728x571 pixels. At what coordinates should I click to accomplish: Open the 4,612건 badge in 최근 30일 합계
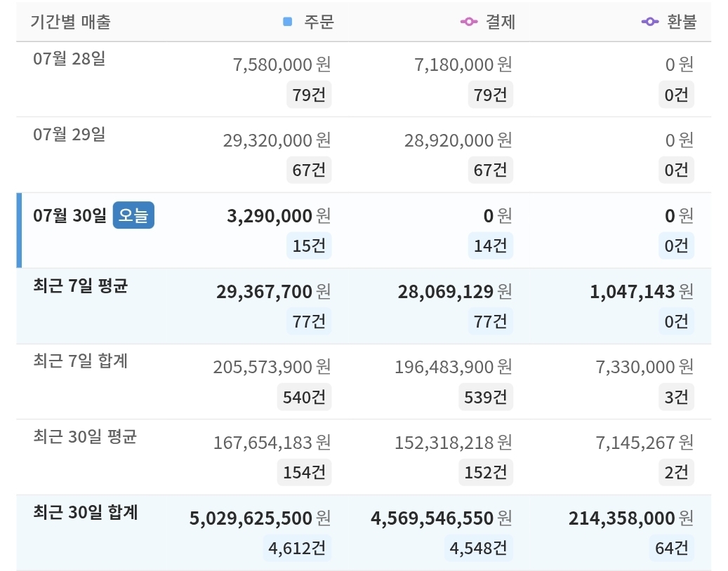pos(297,549)
